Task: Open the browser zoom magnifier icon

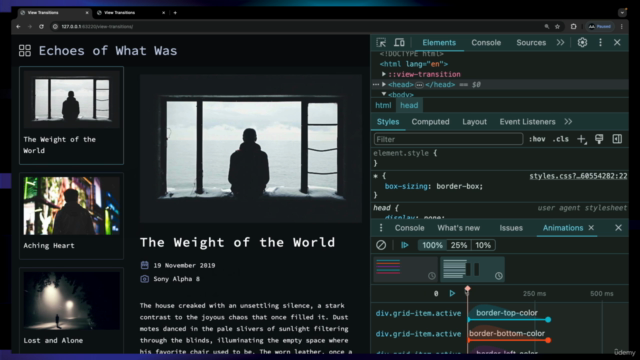Action: tap(547, 27)
